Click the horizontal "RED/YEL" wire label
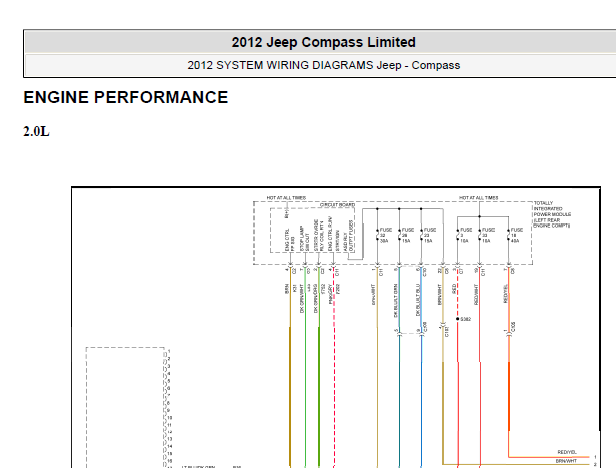This screenshot has height=468, width=616. point(566,452)
